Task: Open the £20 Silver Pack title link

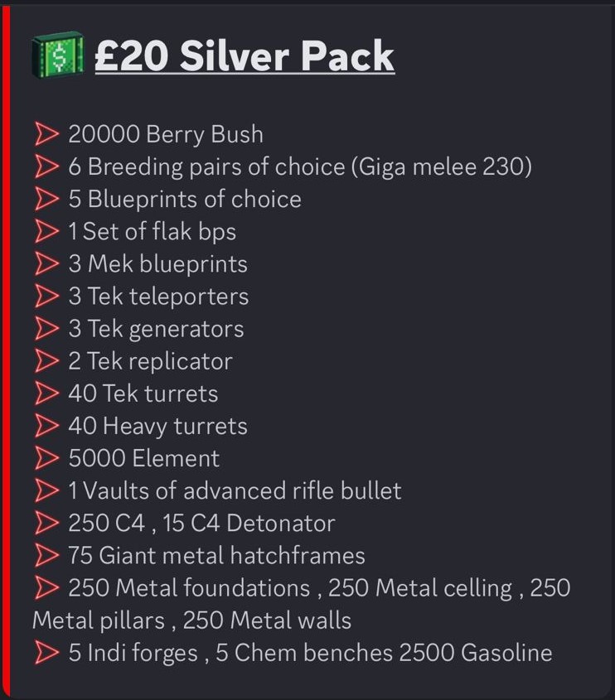Action: click(x=244, y=56)
